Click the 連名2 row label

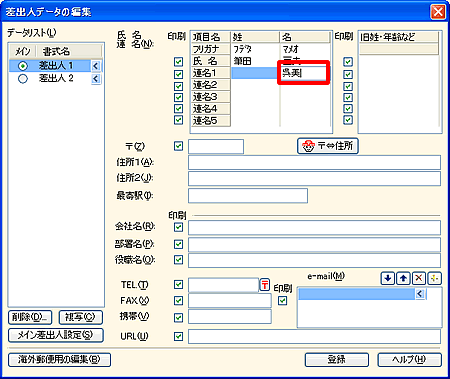(x=211, y=85)
